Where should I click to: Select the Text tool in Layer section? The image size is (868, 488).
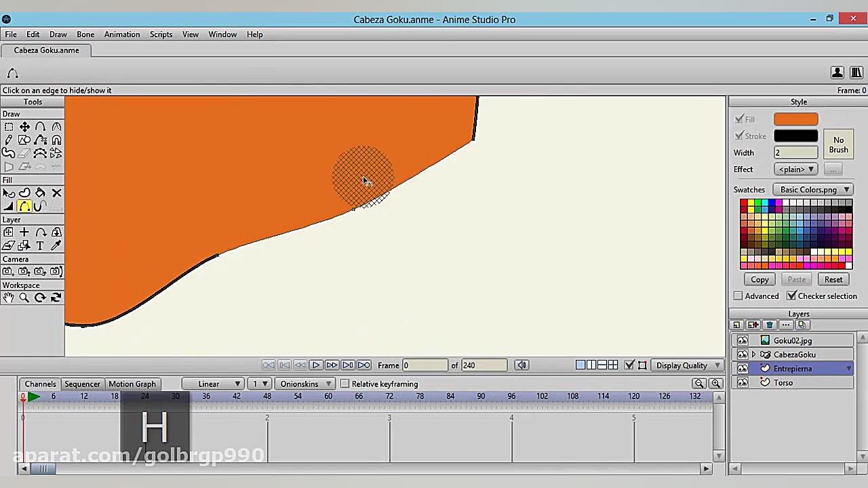(x=40, y=245)
